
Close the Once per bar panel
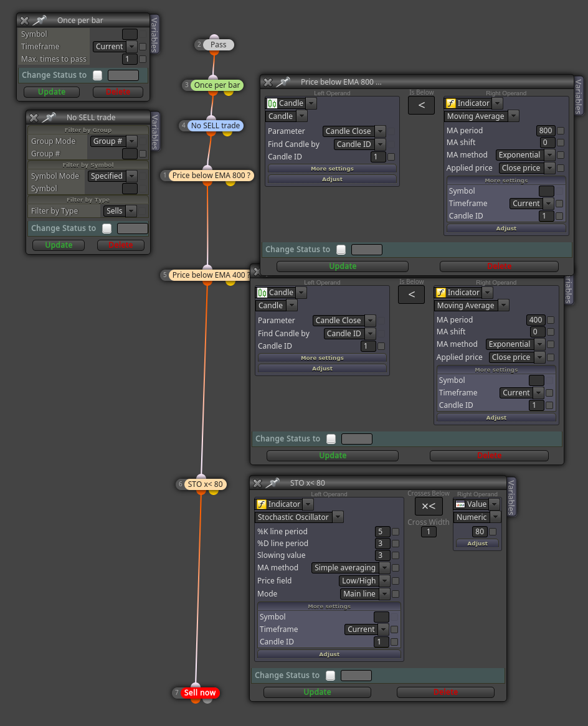24,21
